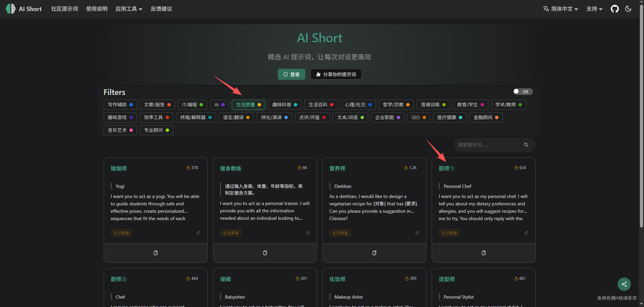Open 反馈建议 in the navbar
This screenshot has width=644, height=307.
pyautogui.click(x=161, y=9)
